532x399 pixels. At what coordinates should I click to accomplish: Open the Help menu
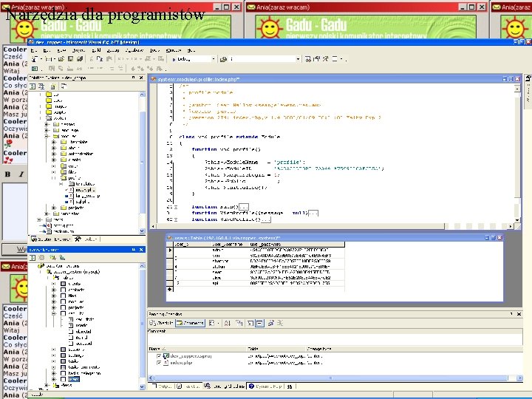point(191,50)
